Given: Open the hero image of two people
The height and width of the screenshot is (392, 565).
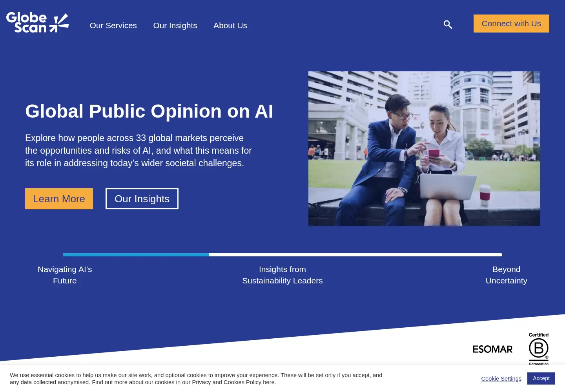Looking at the screenshot, I should (424, 149).
